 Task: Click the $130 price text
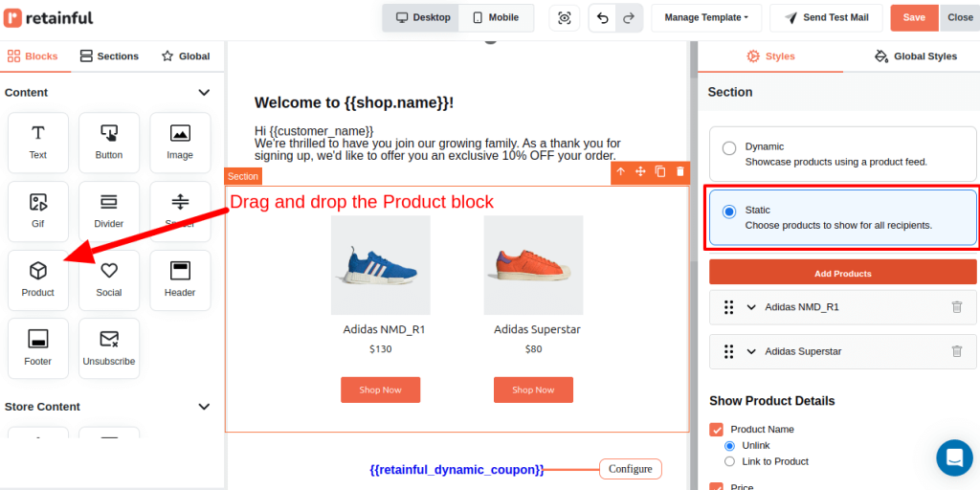click(x=381, y=348)
